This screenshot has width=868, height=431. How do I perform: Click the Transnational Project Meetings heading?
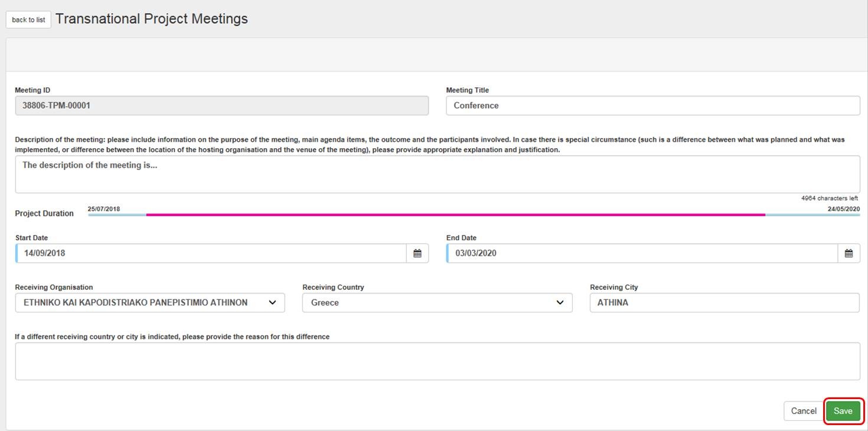pyautogui.click(x=152, y=19)
